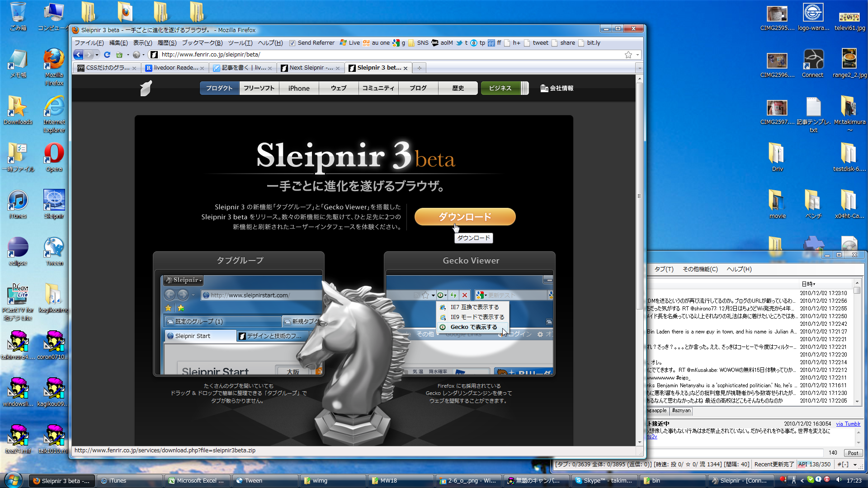868x488 pixels.
Task: Click the Post button in Tween
Action: coord(853,453)
